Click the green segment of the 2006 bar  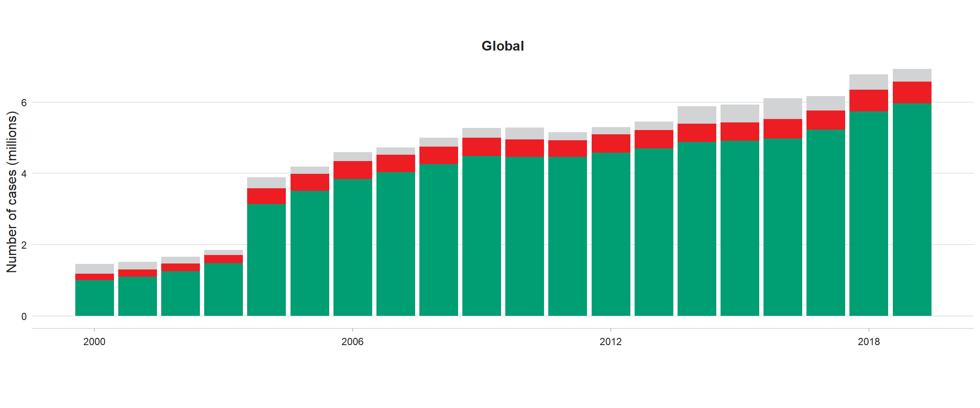tap(353, 246)
